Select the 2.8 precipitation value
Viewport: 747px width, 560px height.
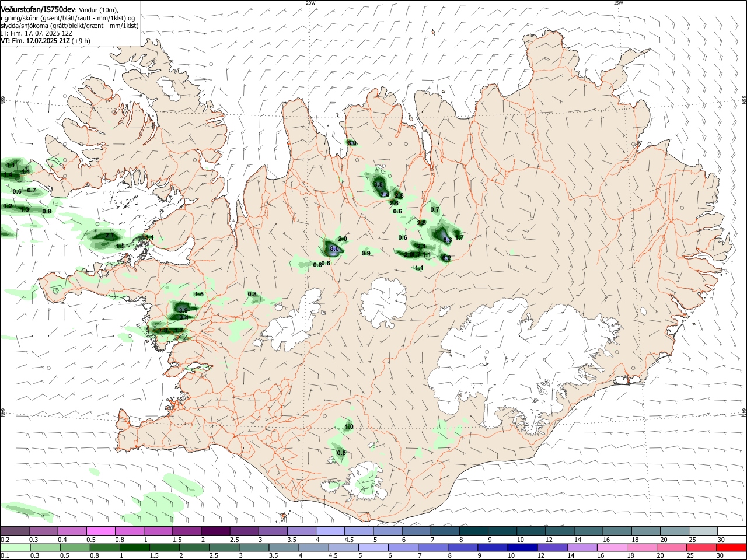[x=399, y=195]
